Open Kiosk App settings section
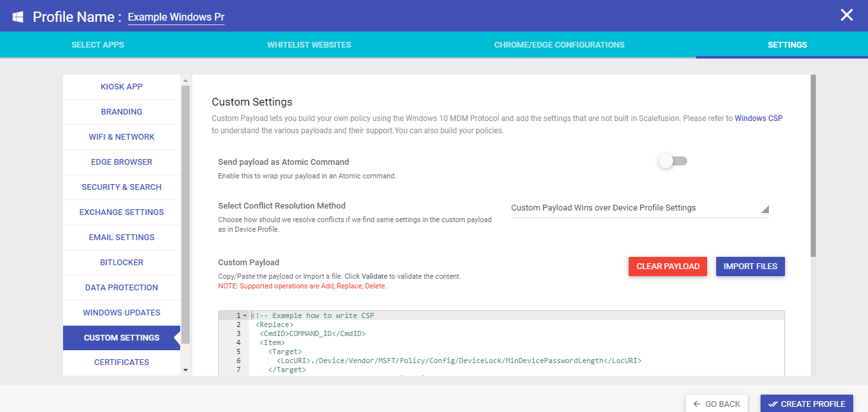 pos(122,87)
